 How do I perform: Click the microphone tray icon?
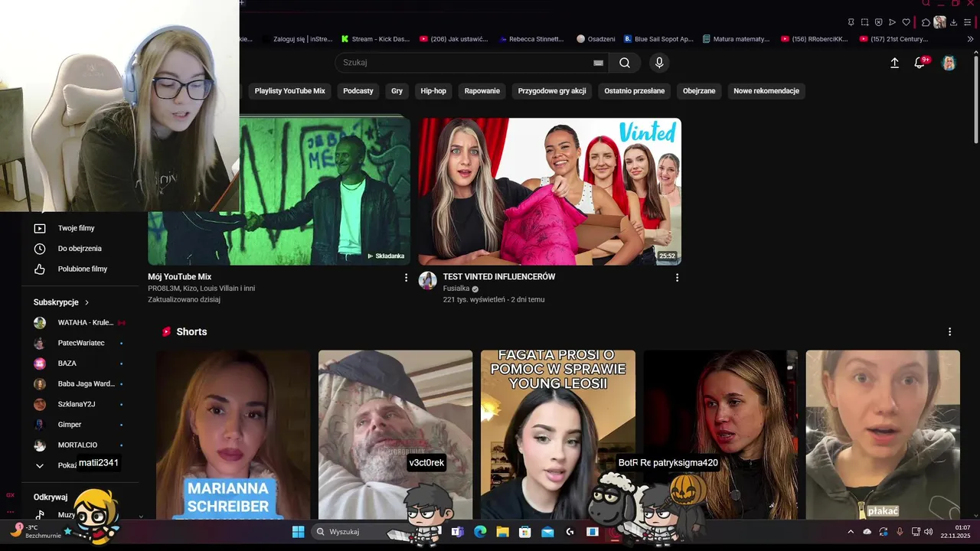tap(900, 532)
